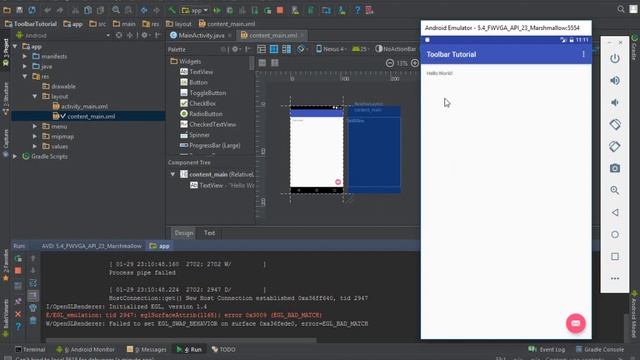This screenshot has height=360, width=640.
Task: Open the Terminal tool window
Action: 30,349
